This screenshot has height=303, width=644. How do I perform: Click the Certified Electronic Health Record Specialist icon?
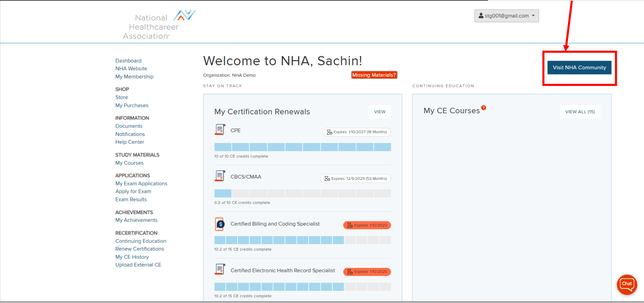(x=220, y=269)
